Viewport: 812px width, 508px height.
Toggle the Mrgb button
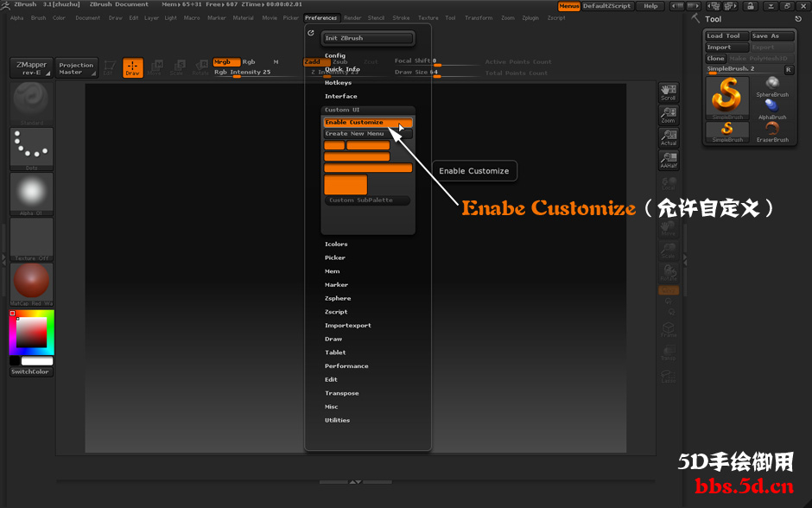pyautogui.click(x=226, y=61)
